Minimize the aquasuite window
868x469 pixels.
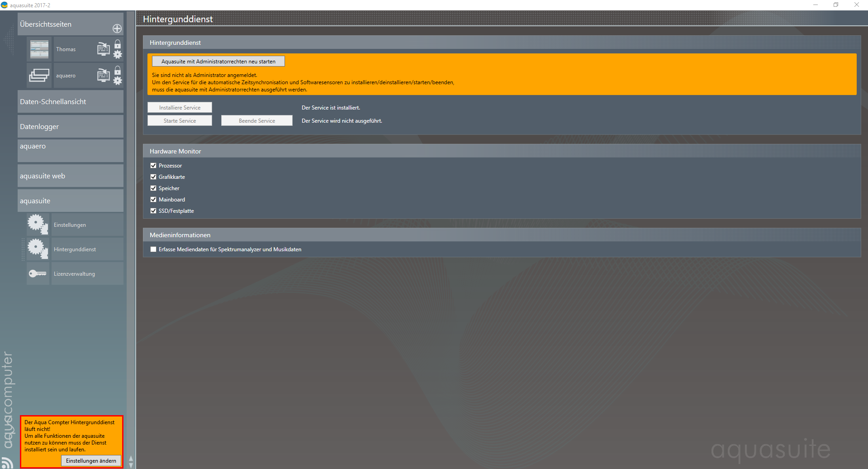point(816,5)
